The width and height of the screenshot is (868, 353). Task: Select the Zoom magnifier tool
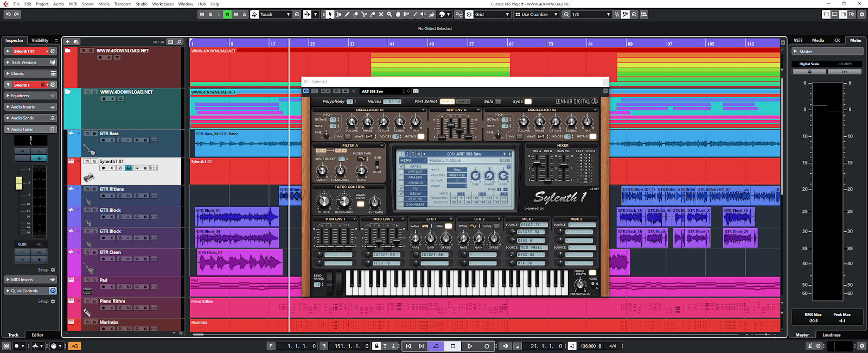(x=390, y=14)
